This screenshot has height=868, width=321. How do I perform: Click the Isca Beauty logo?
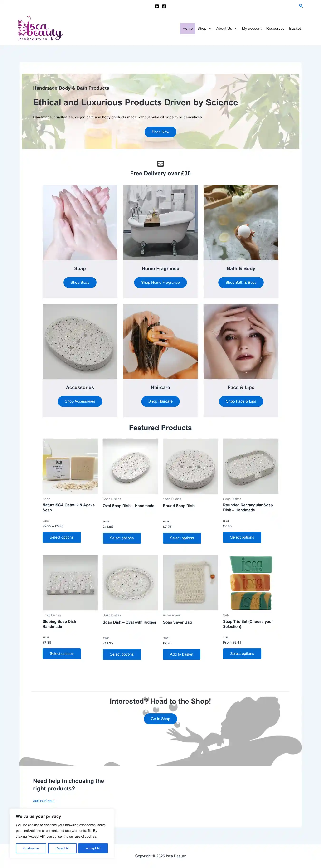[40, 29]
